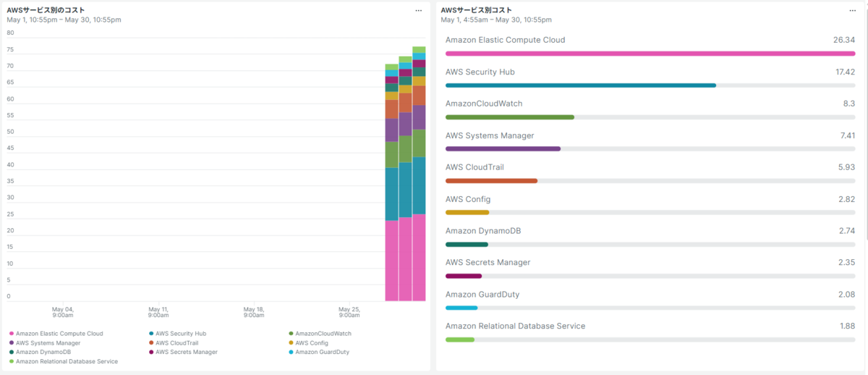868x375 pixels.
Task: Toggle AWS Secrets Manager legend entry
Action: tap(183, 352)
